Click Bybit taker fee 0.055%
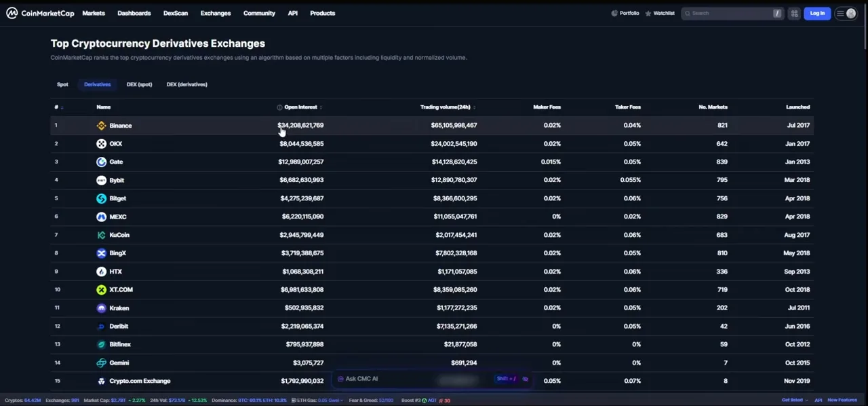The image size is (868, 406). tap(631, 181)
